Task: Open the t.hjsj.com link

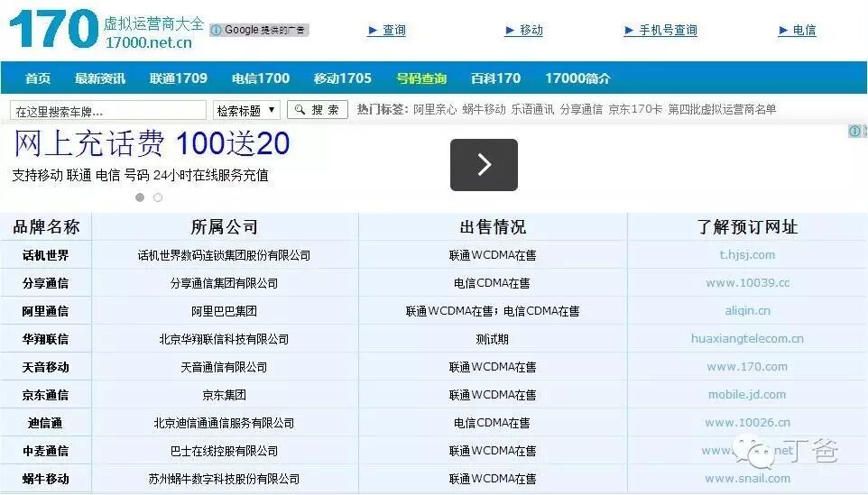Action: coord(747,255)
